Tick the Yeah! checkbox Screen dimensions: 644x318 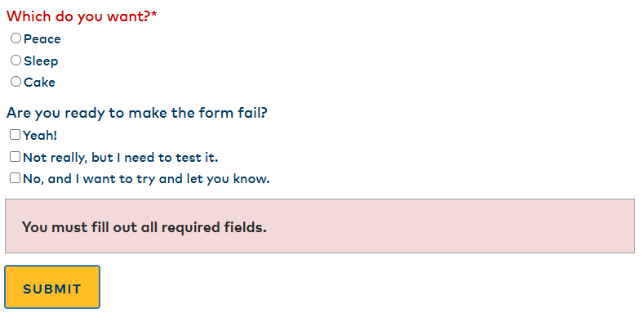pos(16,135)
